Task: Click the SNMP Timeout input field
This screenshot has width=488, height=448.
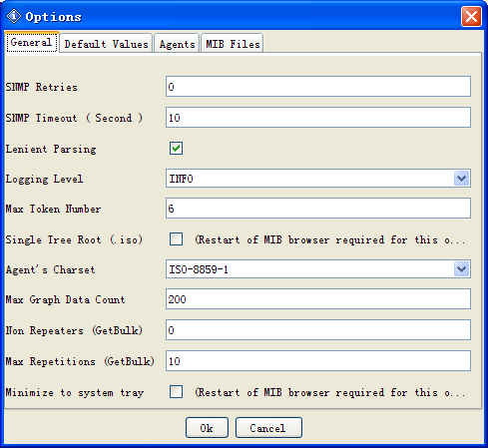Action: click(318, 117)
